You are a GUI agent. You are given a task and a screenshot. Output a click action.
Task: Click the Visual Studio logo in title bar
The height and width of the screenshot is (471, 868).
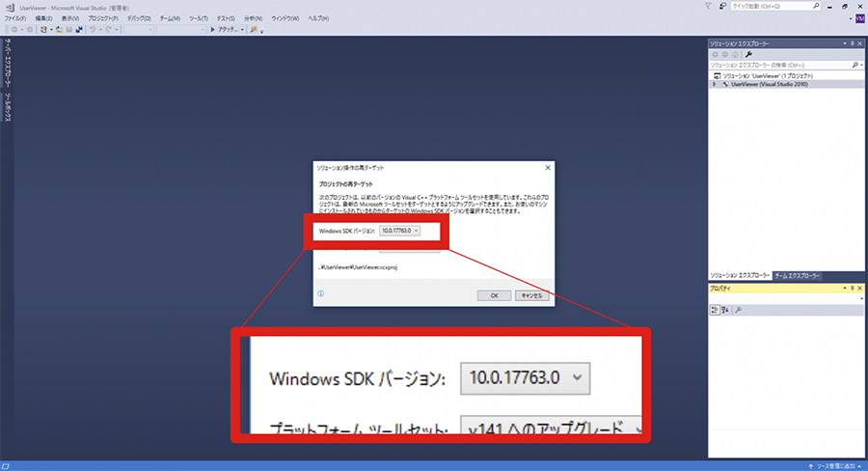(x=10, y=7)
